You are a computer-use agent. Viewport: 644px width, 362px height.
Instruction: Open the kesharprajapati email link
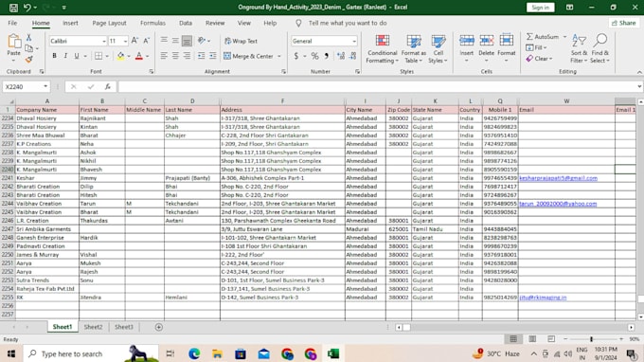[x=558, y=178]
